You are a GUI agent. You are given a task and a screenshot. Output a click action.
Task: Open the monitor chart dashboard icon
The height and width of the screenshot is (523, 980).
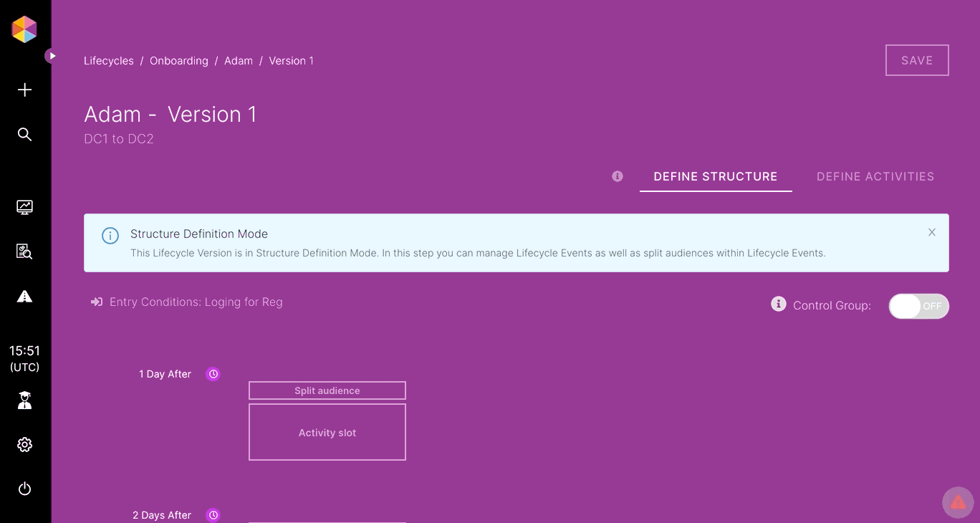click(x=24, y=207)
